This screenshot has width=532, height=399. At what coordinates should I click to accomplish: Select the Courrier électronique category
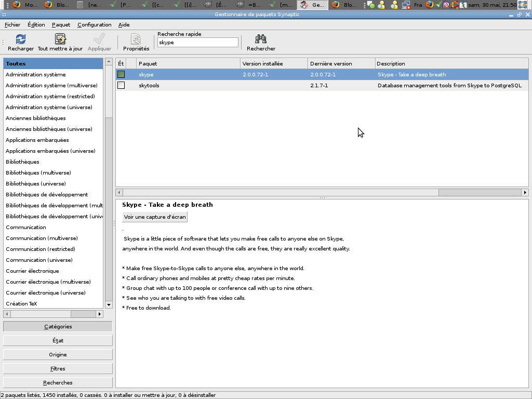tap(54, 271)
